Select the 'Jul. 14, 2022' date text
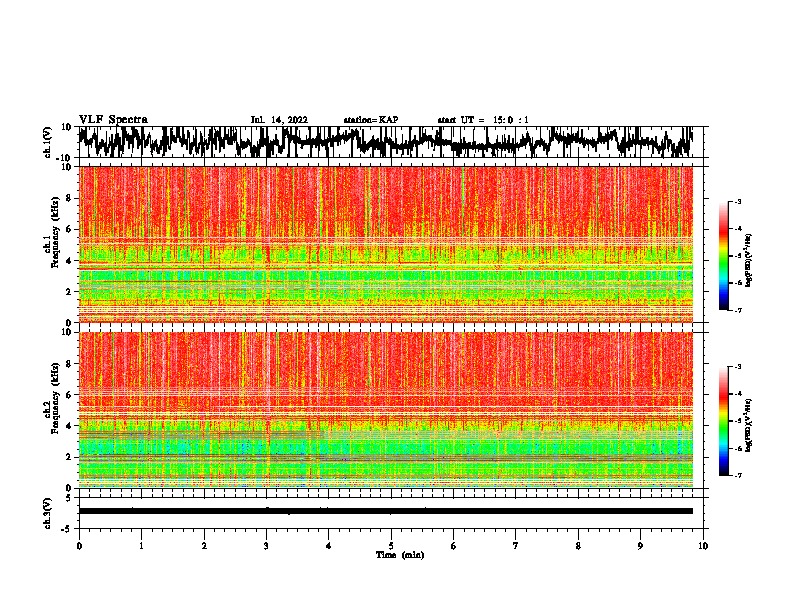Viewport: 792px width, 612px height. (x=279, y=120)
